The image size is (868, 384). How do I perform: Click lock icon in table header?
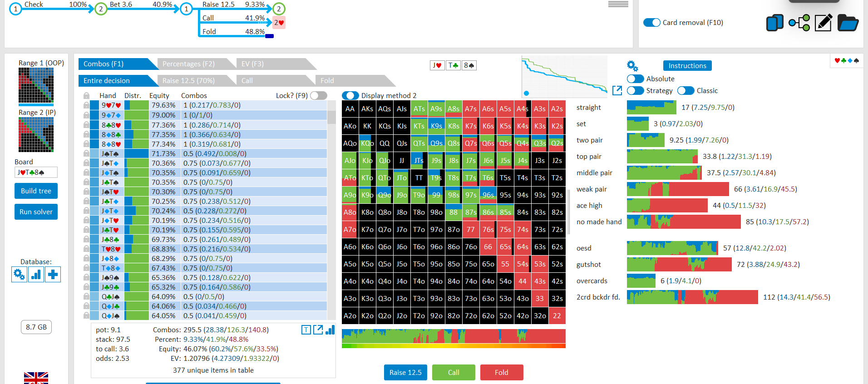click(x=86, y=96)
